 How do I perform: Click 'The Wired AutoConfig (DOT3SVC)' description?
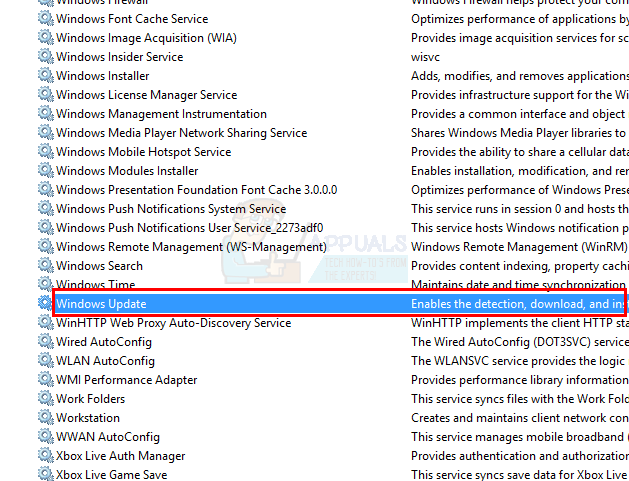point(520,342)
